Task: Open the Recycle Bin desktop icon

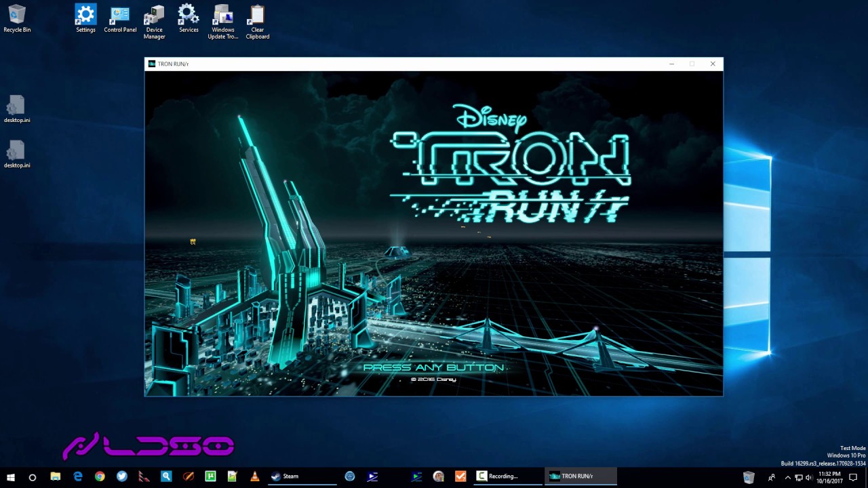Action: (x=17, y=19)
